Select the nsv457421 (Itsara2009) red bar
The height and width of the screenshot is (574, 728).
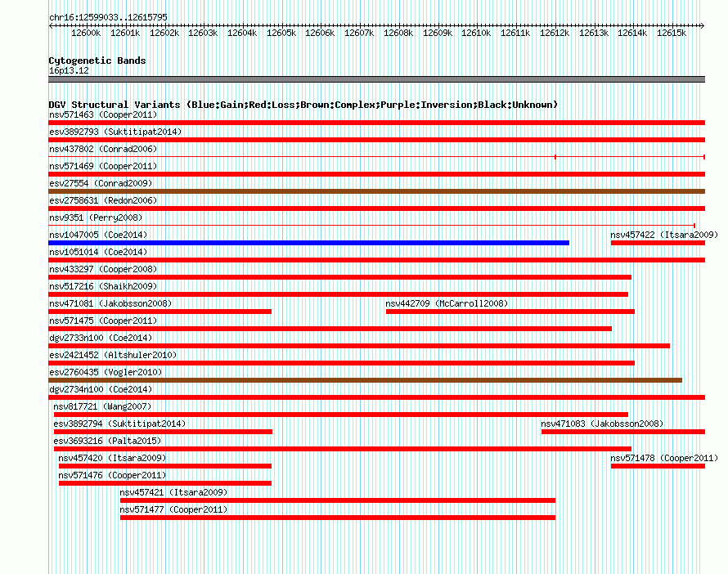point(338,500)
